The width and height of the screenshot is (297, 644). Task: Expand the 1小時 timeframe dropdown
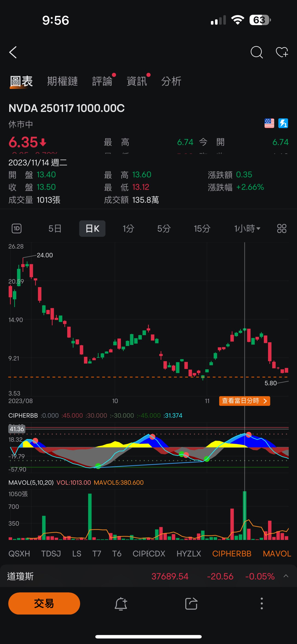click(247, 228)
